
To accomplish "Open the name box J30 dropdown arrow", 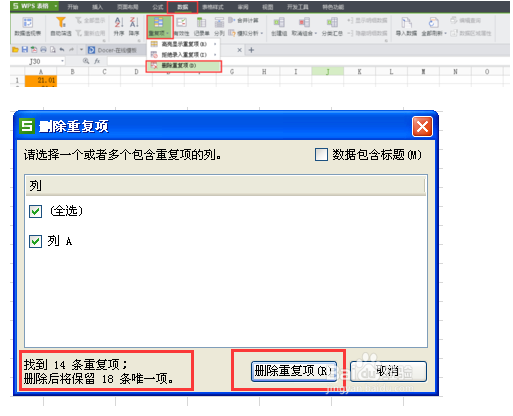I will pos(62,61).
